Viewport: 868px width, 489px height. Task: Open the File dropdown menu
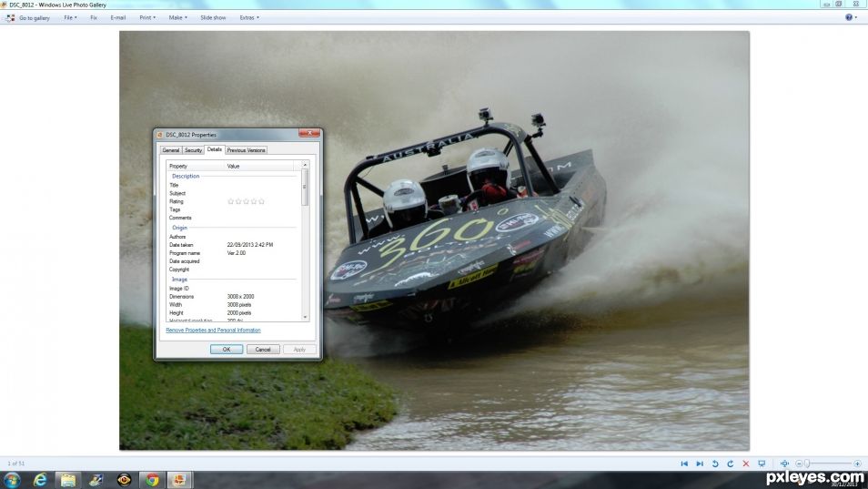pos(70,17)
